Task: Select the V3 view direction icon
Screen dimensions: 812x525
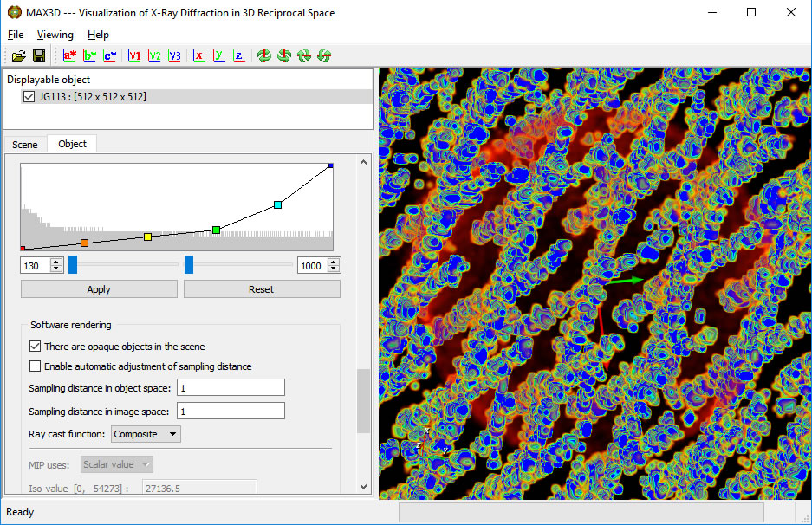Action: click(175, 55)
